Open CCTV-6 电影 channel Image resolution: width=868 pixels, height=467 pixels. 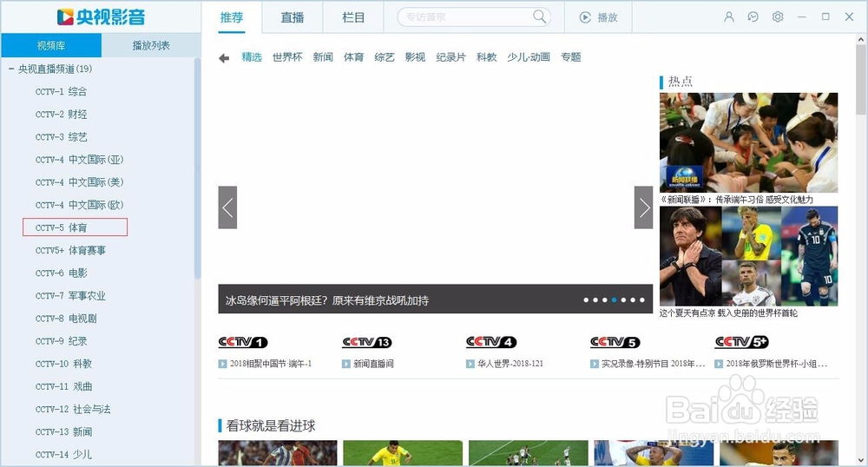pos(61,273)
